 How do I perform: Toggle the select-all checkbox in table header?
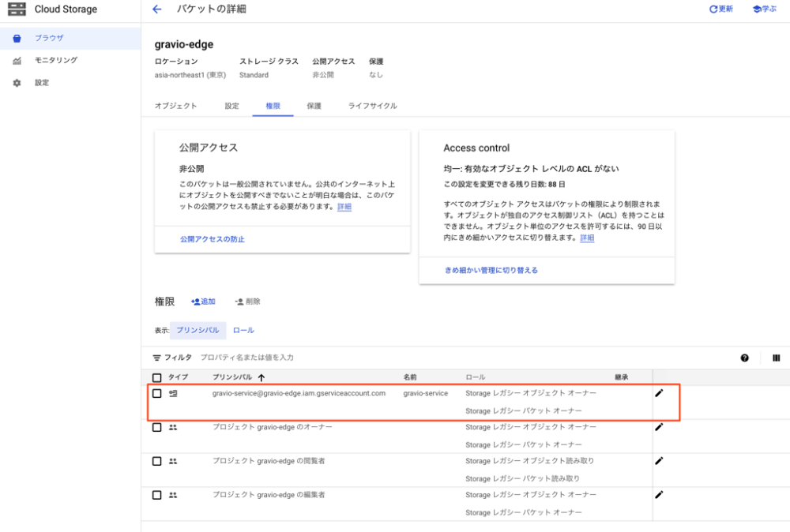(156, 377)
